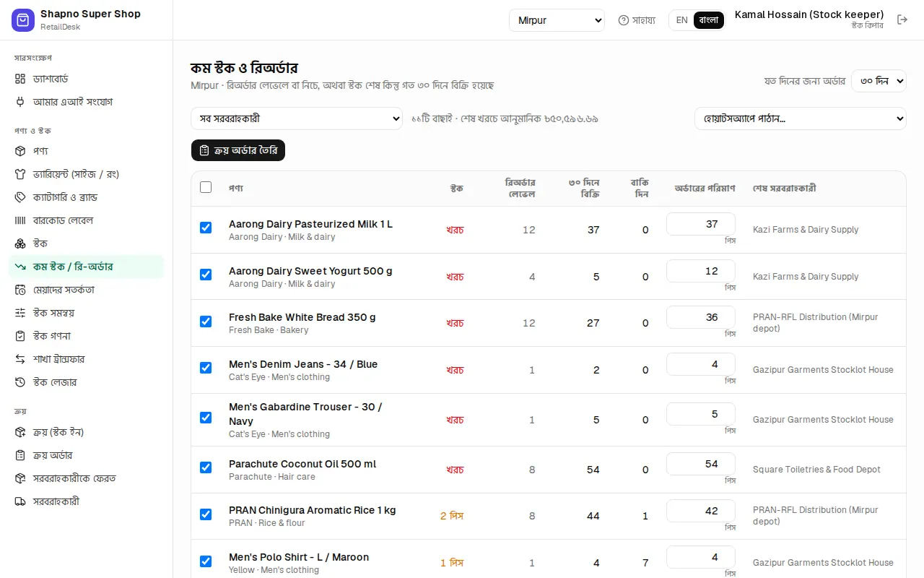
Task: Click the ভ্যারিয়েন্ট shirt icon
Action: (20, 174)
